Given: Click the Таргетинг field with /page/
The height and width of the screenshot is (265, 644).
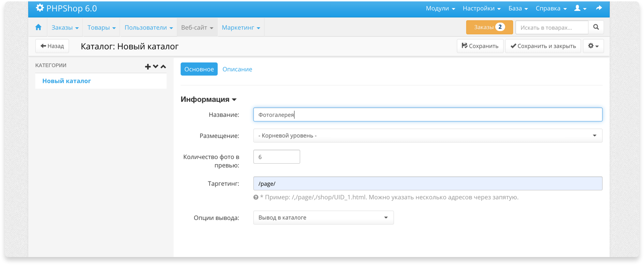Looking at the screenshot, I should click(x=428, y=183).
